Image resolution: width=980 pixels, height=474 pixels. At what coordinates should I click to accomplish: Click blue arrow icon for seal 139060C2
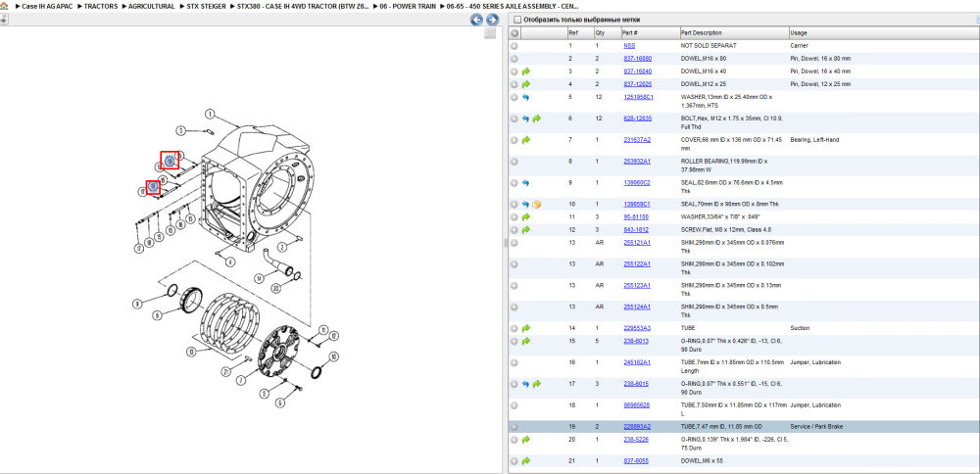[x=525, y=183]
